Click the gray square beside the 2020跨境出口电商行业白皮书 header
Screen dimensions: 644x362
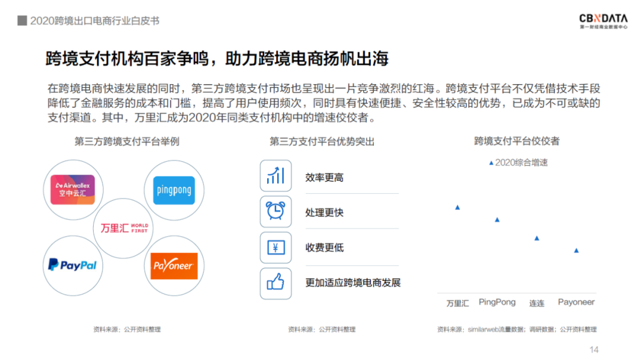click(22, 20)
